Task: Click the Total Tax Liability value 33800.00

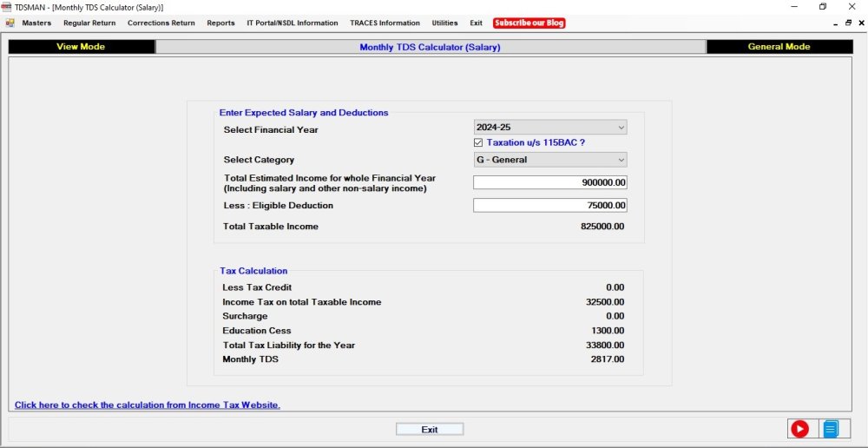Action: coord(605,346)
